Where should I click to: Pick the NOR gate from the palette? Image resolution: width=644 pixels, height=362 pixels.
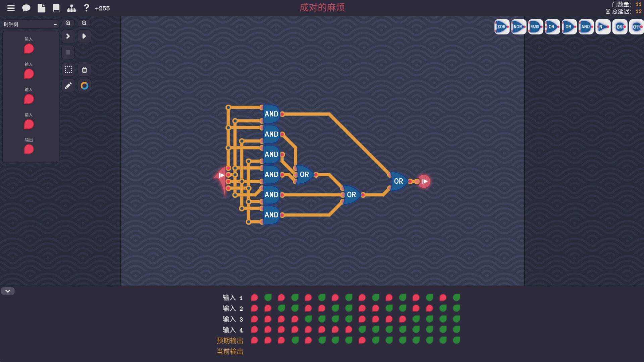(518, 26)
